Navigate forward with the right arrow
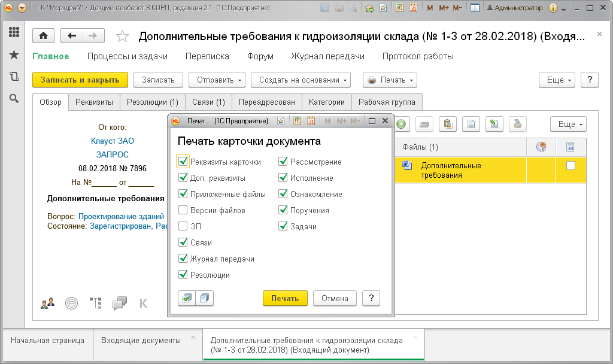This screenshot has height=364, width=613. click(x=93, y=36)
